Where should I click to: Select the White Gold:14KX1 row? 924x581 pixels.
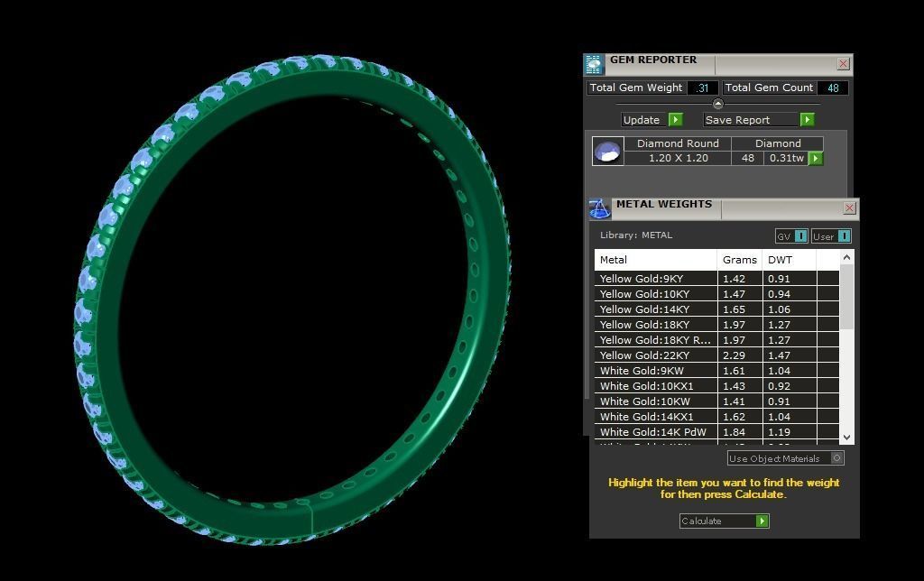click(716, 416)
